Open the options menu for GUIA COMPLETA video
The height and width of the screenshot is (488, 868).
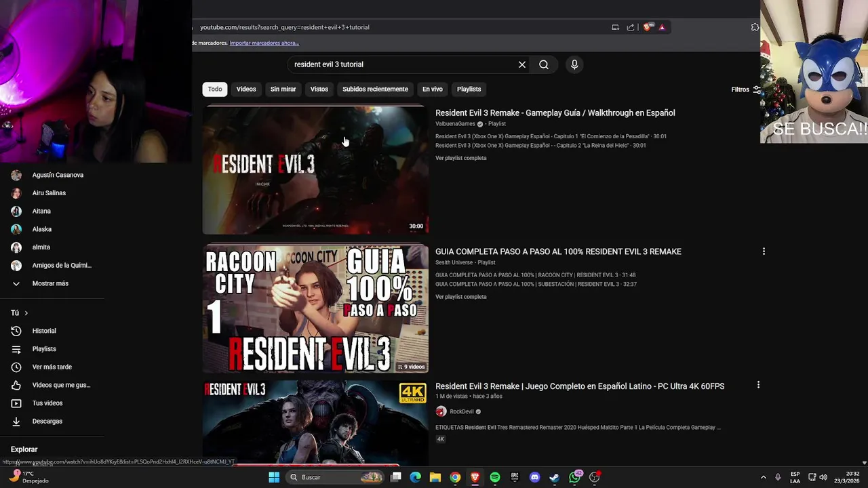pos(764,251)
